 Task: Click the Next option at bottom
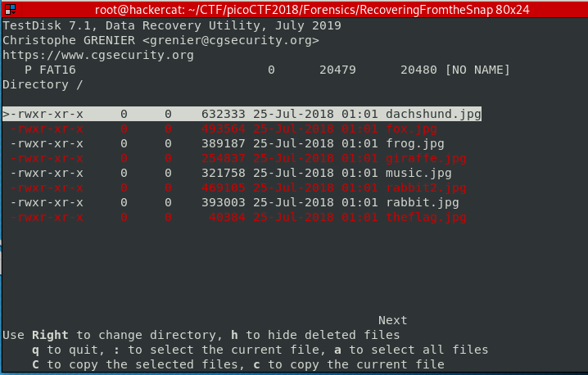[392, 320]
